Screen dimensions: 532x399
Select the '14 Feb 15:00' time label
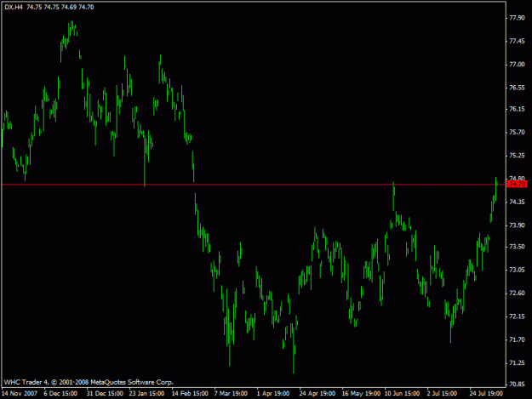tap(190, 394)
